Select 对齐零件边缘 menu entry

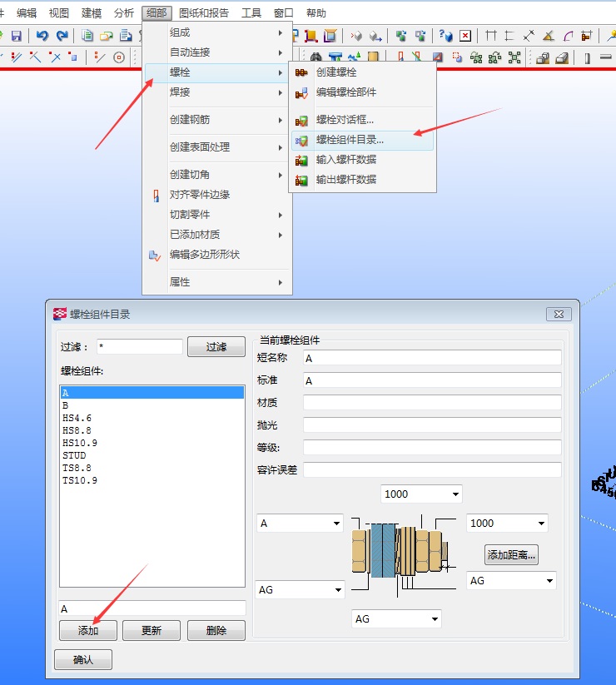[x=216, y=195]
